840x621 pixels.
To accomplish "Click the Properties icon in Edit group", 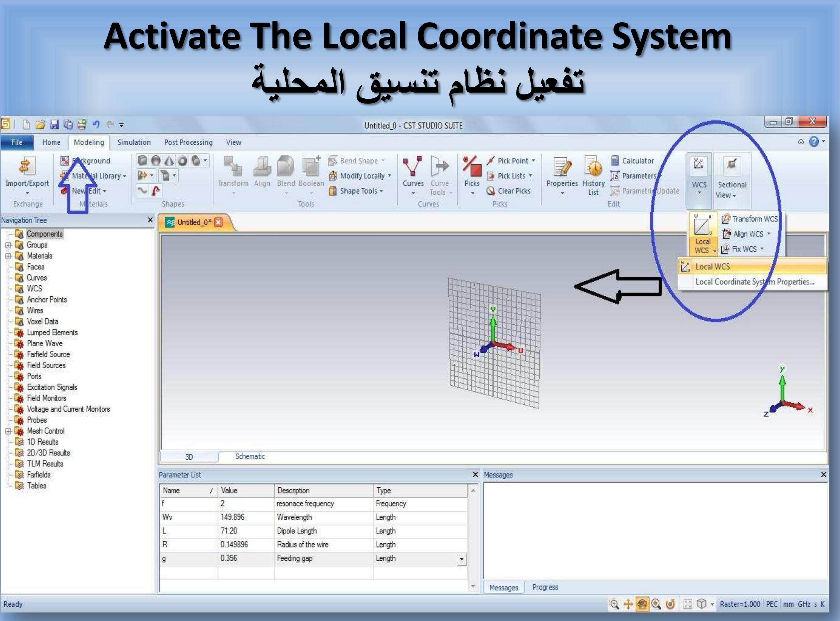I will 562,167.
